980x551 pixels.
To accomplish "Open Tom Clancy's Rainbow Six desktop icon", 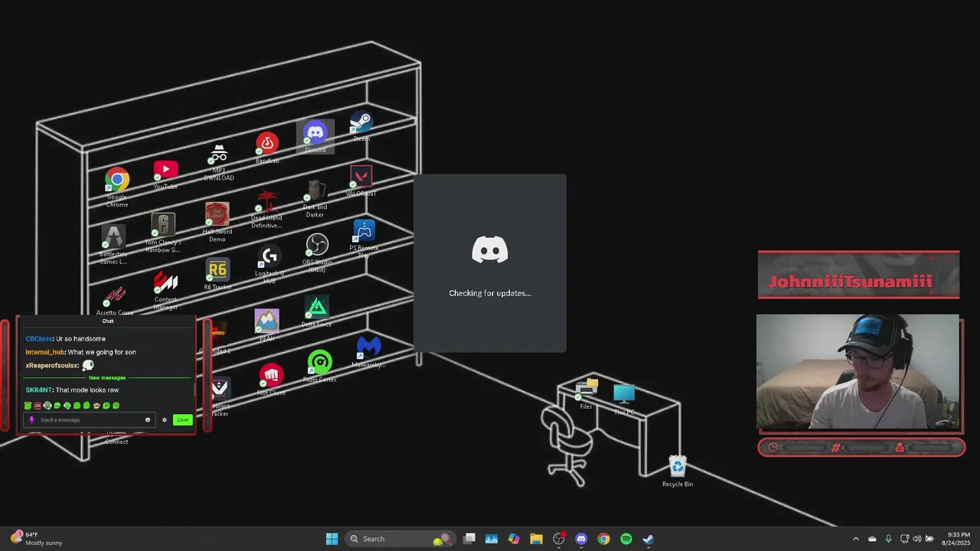I will (x=163, y=233).
